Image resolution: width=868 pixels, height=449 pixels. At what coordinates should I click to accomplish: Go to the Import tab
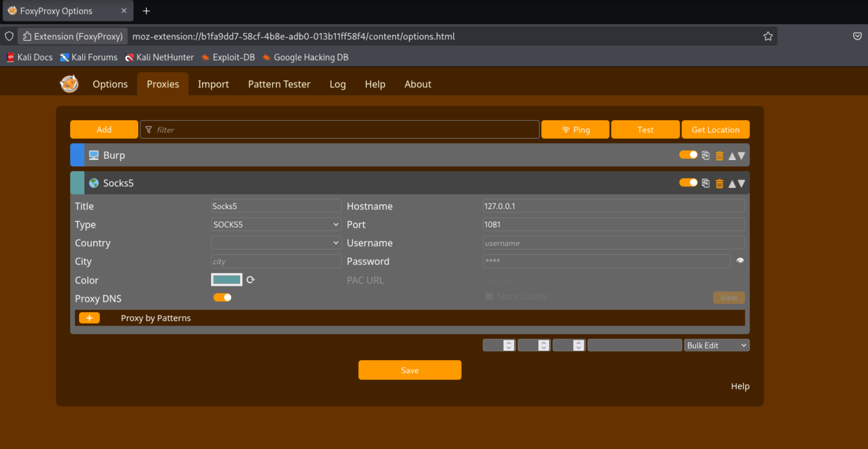tap(213, 84)
